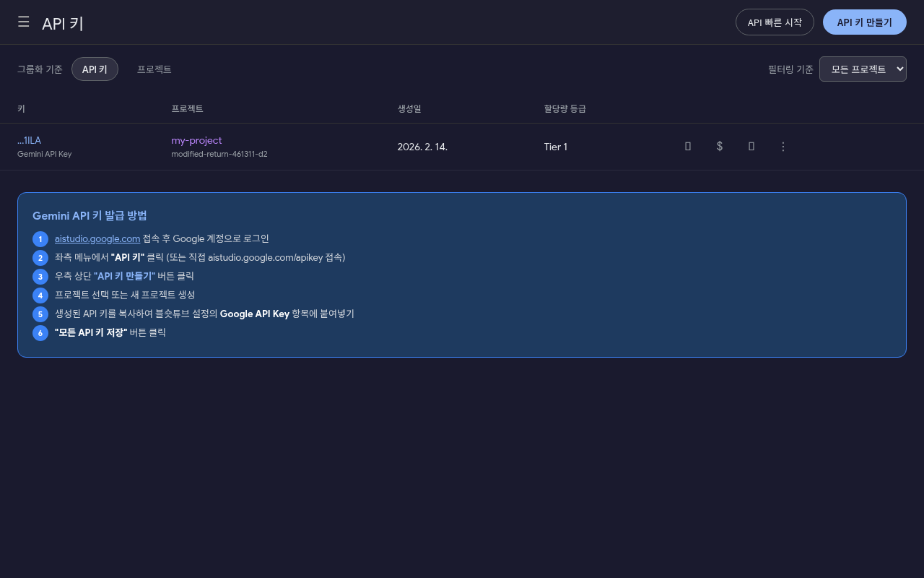Click the usage icon right of the dollar sign

pyautogui.click(x=751, y=147)
